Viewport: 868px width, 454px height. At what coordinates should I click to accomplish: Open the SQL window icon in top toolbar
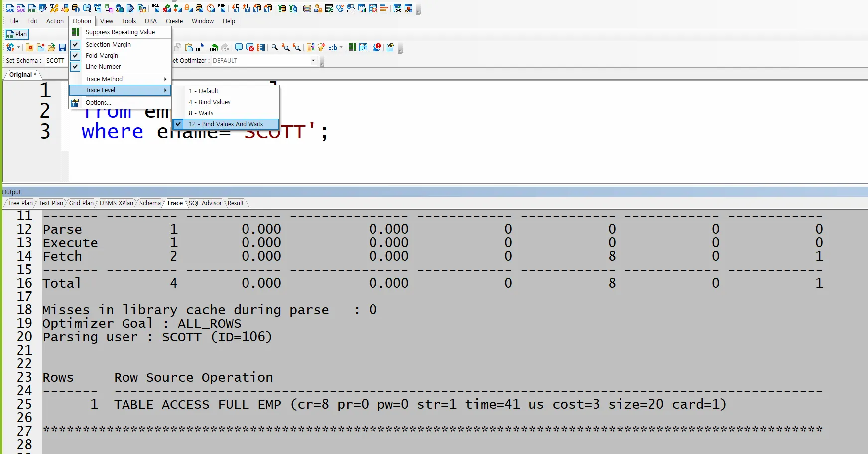point(10,8)
